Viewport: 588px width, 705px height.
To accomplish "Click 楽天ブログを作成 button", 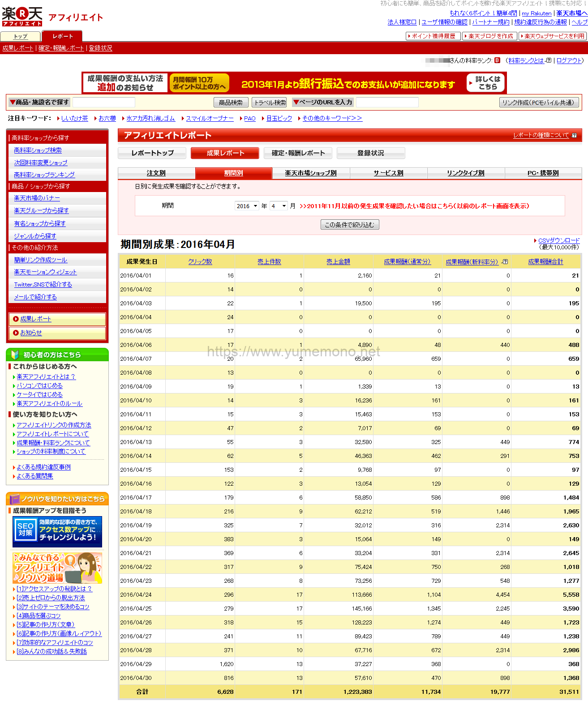I will (490, 36).
